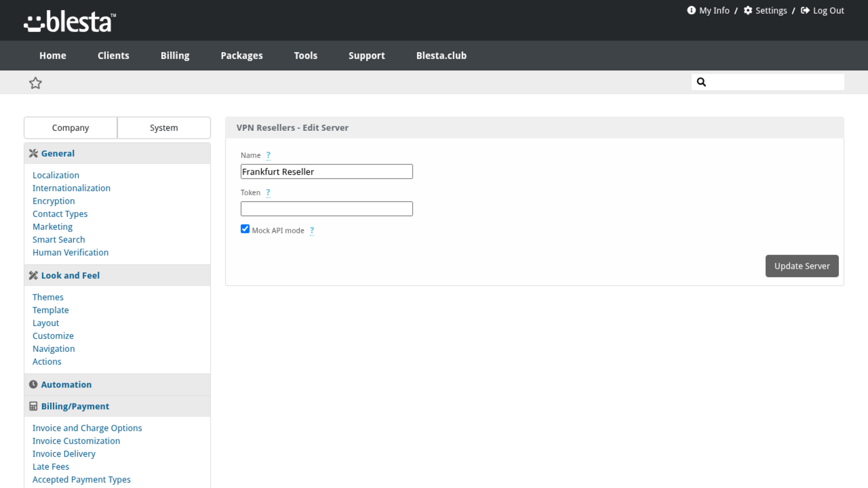868x488 pixels.
Task: Show Mock API mode help tooltip
Action: 311,231
